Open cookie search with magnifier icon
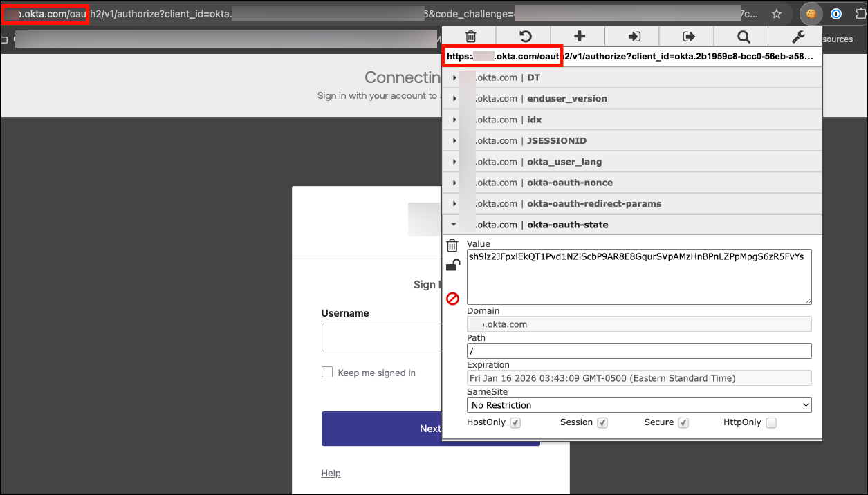 (743, 37)
